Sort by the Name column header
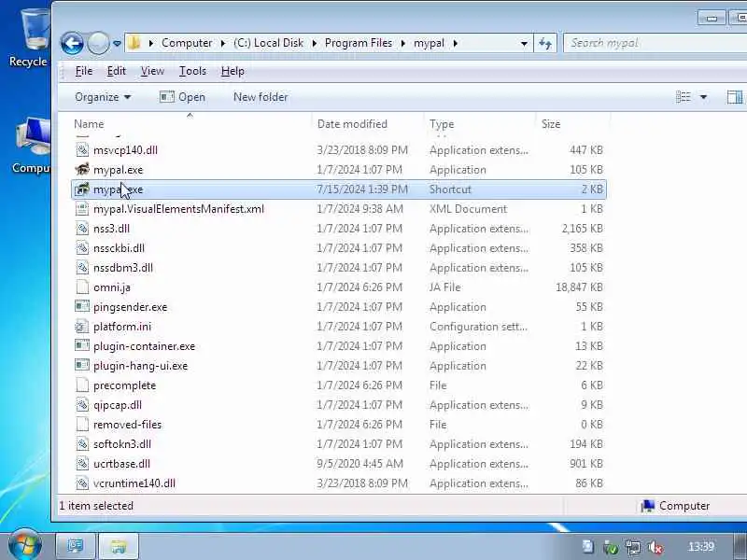 [x=89, y=124]
